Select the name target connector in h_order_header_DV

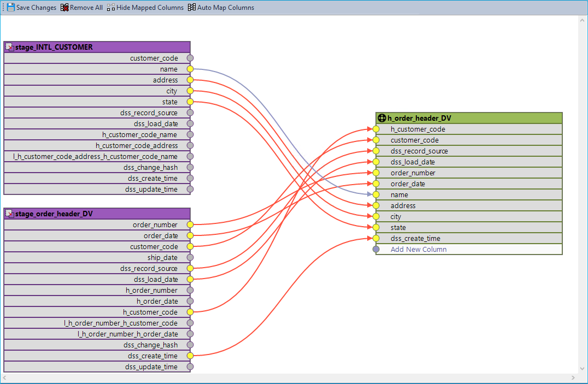pos(376,194)
